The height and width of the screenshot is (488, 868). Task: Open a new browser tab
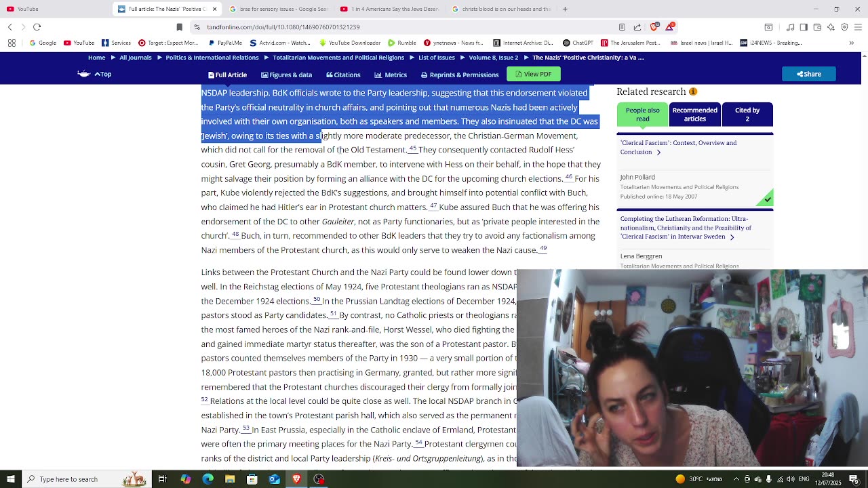pos(565,9)
